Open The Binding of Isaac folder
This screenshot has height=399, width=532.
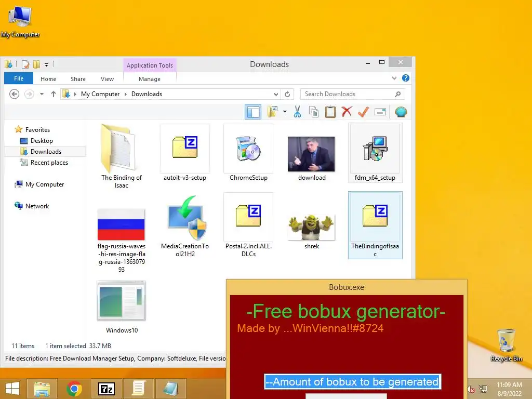point(121,156)
